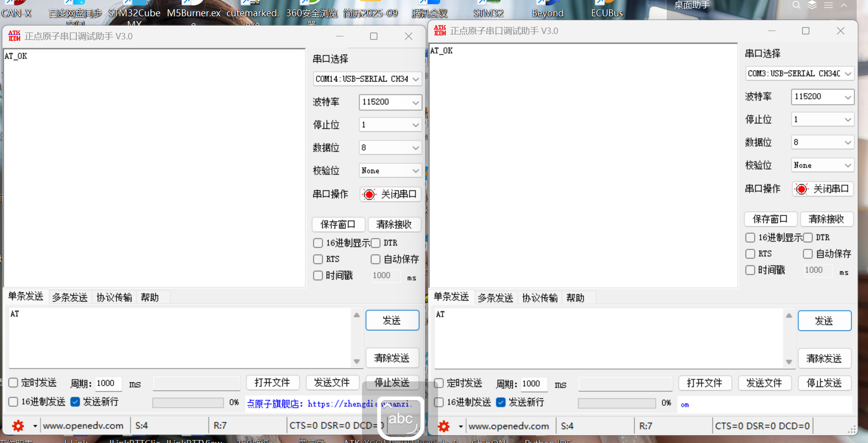Image resolution: width=868 pixels, height=443 pixels.
Task: Select 单条发送 tab in COM3 window
Action: tap(451, 297)
